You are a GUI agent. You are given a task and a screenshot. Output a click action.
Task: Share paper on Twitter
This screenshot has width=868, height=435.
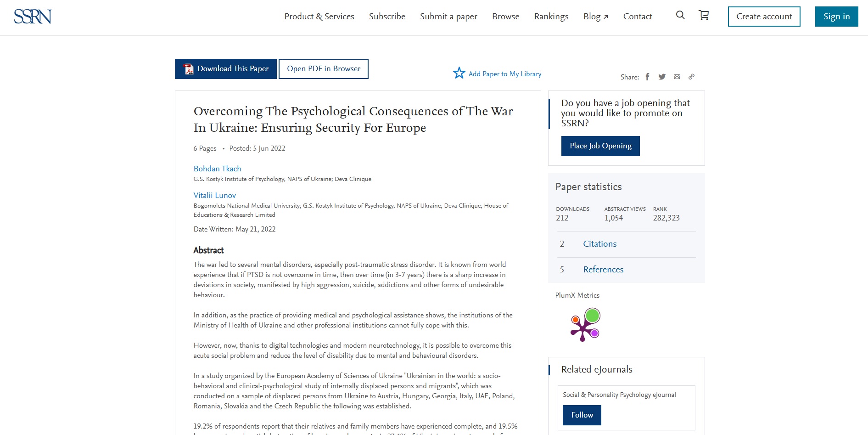coord(662,77)
